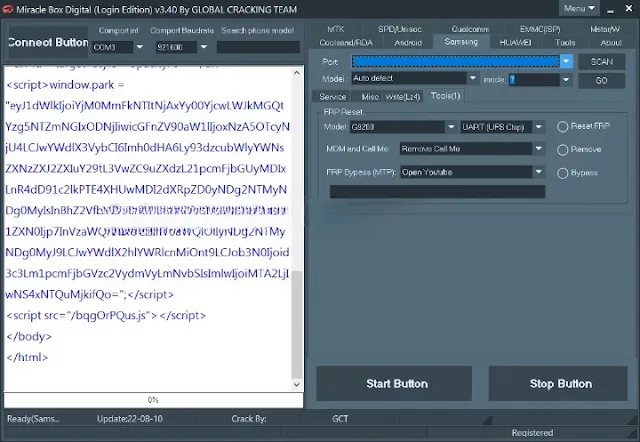Open the EMMC(ISP) tab
Viewport: 640px width, 442px height.
coord(540,29)
